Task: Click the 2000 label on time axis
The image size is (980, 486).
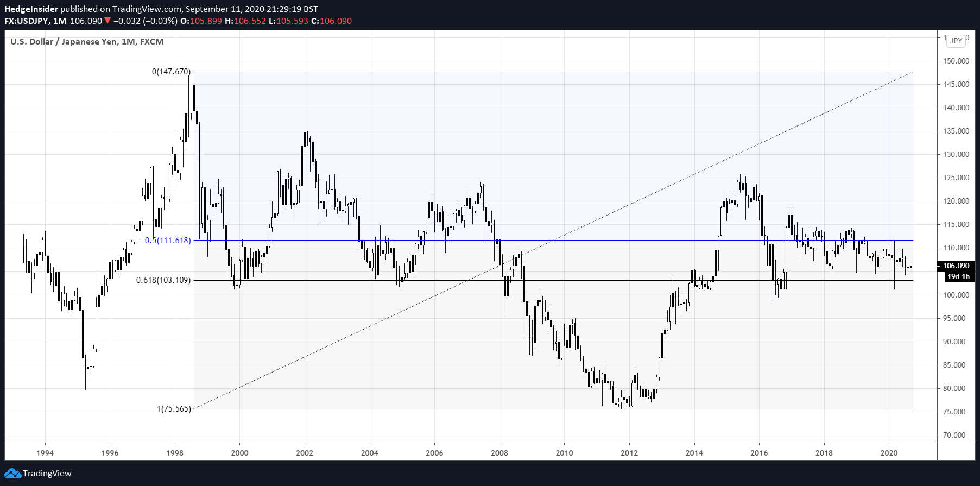Action: point(240,453)
